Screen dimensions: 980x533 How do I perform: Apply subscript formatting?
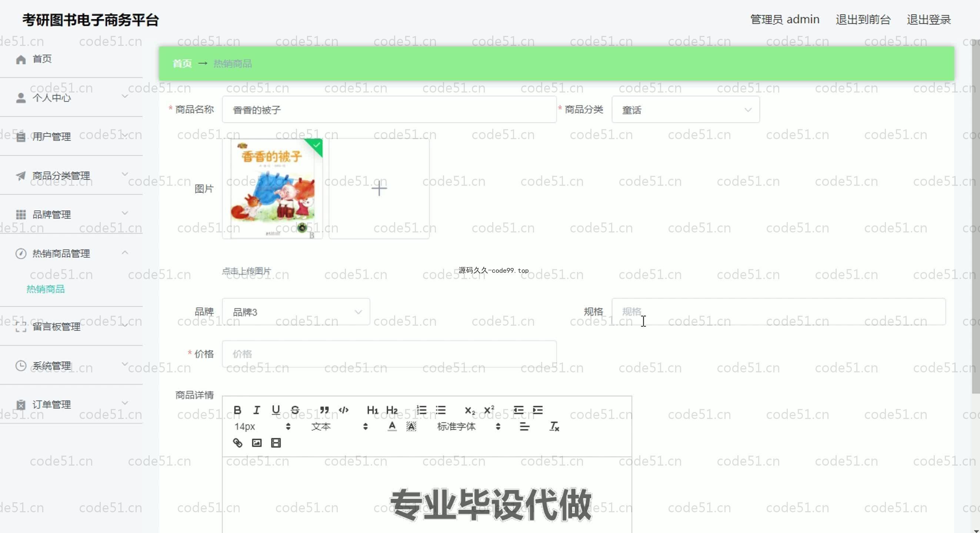tap(470, 410)
